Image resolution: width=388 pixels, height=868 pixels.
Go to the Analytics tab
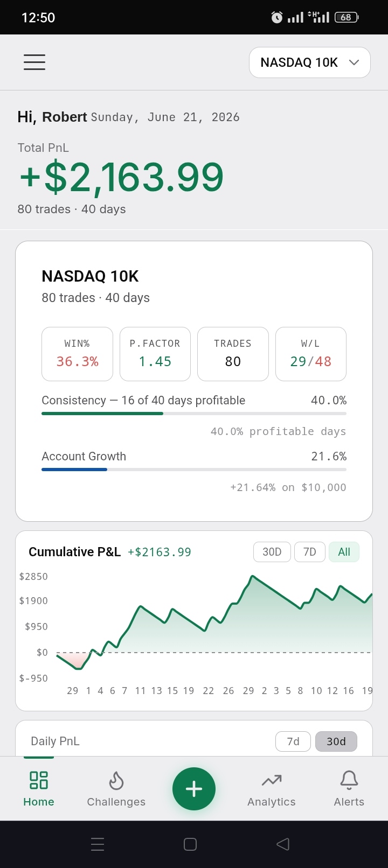tap(272, 789)
